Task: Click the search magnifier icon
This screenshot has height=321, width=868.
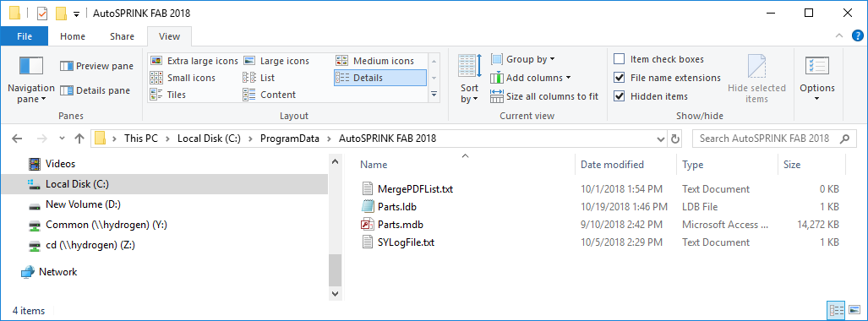Action: pos(844,139)
